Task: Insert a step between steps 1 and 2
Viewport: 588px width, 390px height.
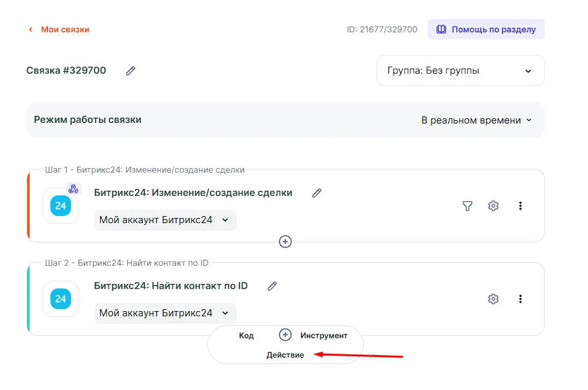Action: coord(285,241)
